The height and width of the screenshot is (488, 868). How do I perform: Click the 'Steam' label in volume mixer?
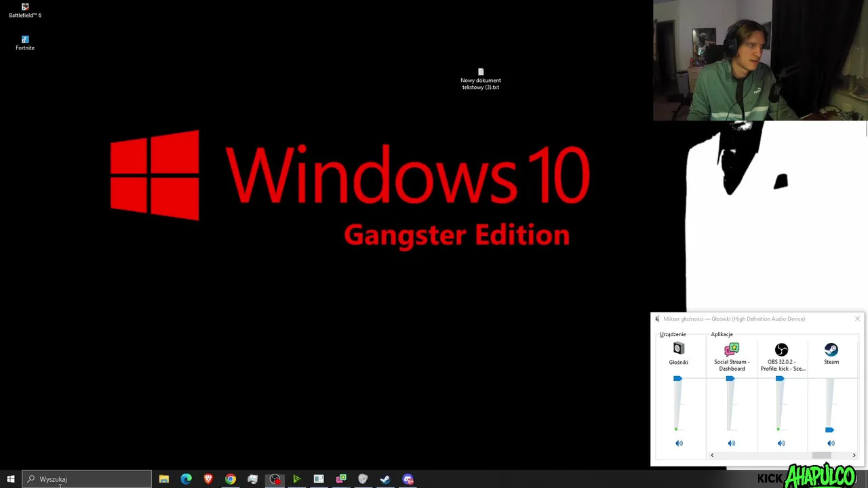tap(831, 362)
